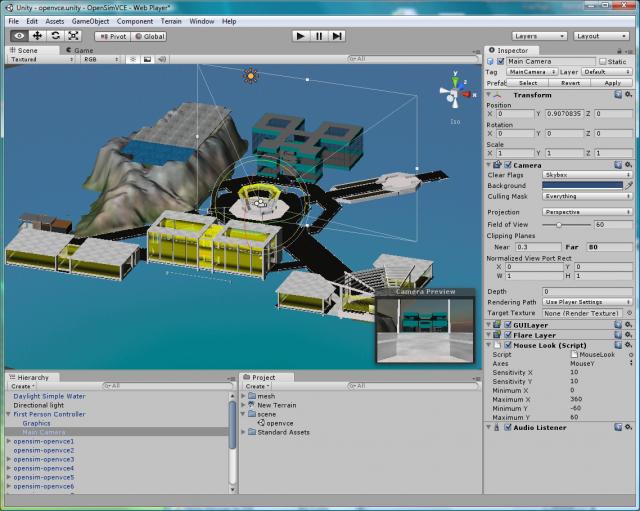640x511 pixels.
Task: Disable the Flare Layer component checkbox
Action: pos(508,335)
